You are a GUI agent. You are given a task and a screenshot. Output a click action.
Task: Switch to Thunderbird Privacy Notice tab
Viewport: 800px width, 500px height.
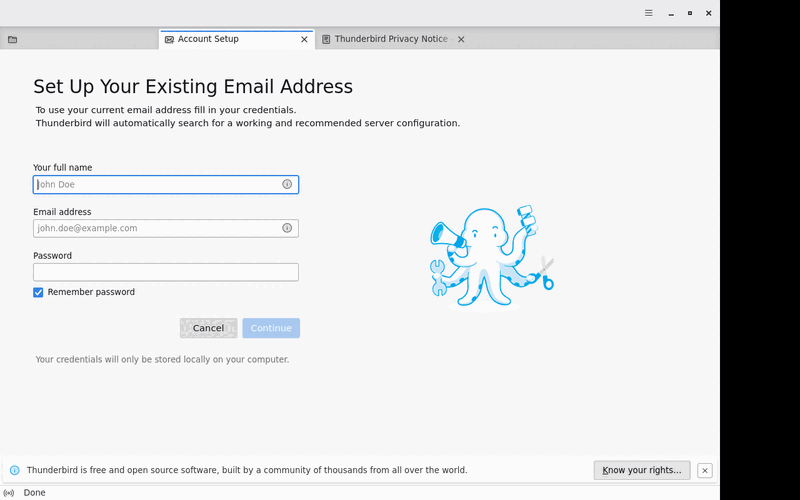pos(393,39)
